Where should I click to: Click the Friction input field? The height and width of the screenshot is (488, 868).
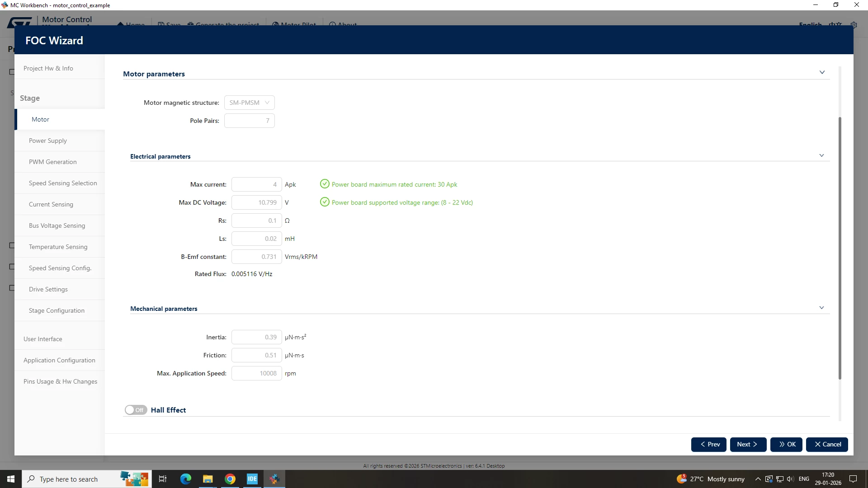[x=256, y=355]
